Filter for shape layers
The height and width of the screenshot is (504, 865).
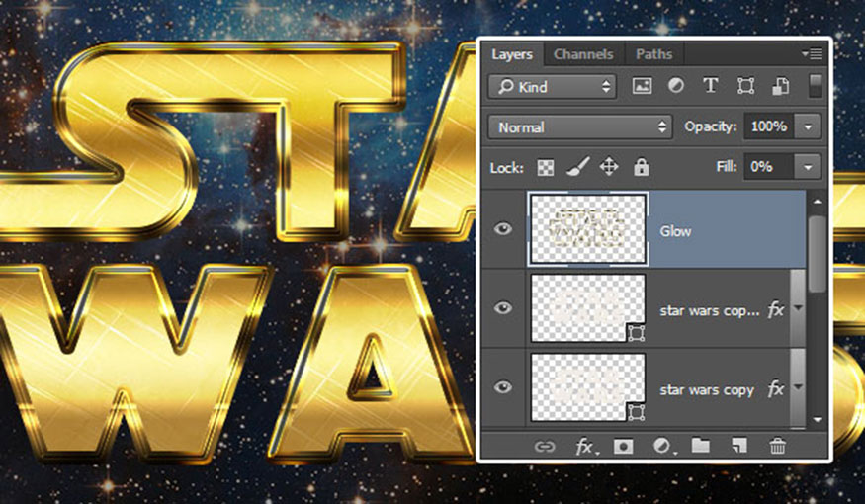coord(745,86)
